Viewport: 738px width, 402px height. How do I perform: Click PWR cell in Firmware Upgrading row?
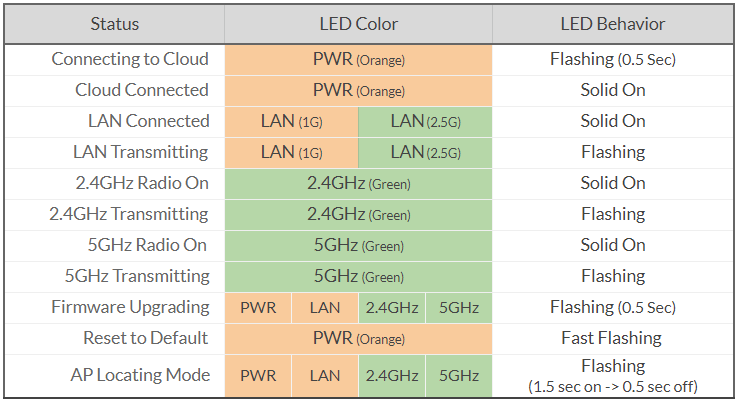(258, 307)
